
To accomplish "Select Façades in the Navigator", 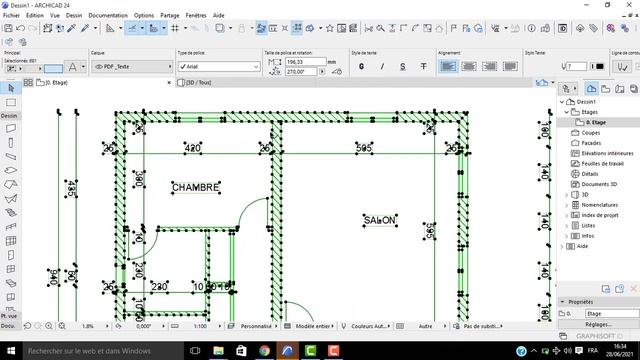I will (x=591, y=143).
